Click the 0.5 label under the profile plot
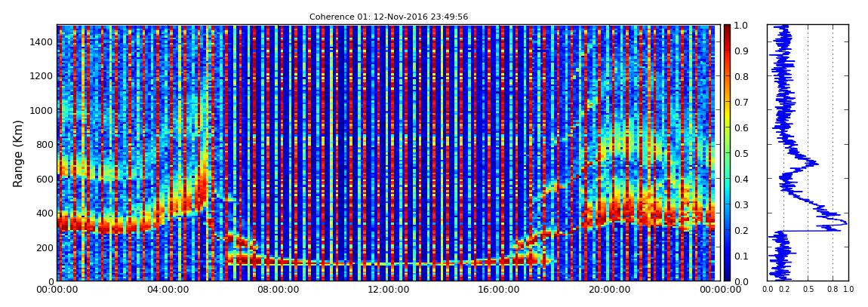The image size is (868, 307). coord(808,290)
